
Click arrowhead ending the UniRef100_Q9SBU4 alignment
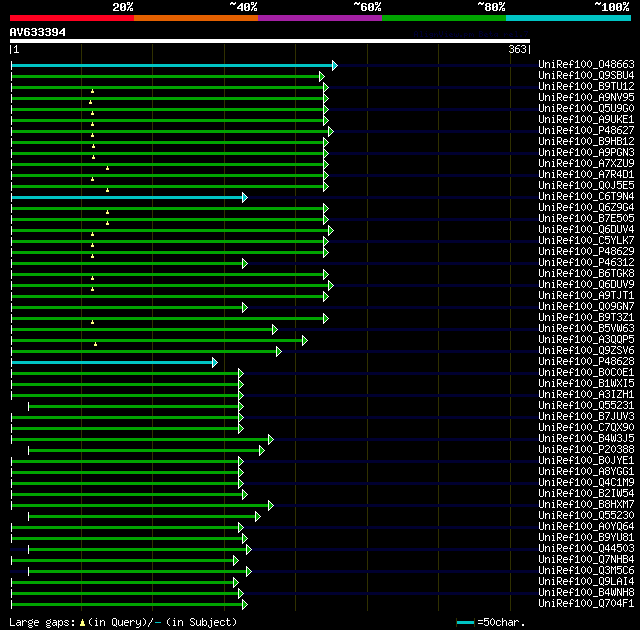pos(322,76)
